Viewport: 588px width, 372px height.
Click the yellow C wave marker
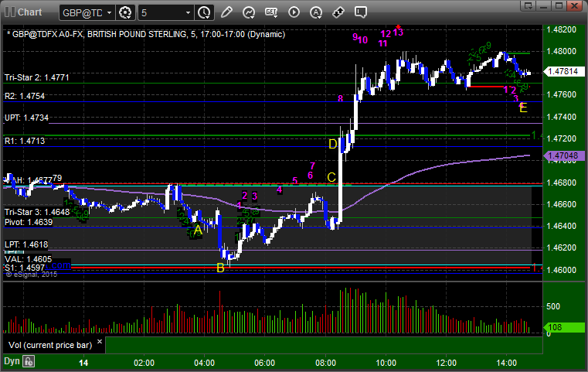(331, 177)
